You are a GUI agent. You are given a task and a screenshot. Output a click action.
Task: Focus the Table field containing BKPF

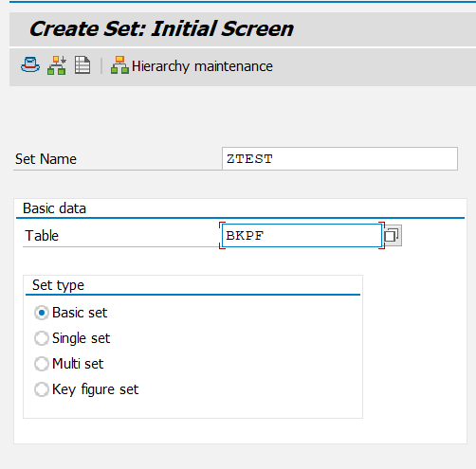pos(302,235)
